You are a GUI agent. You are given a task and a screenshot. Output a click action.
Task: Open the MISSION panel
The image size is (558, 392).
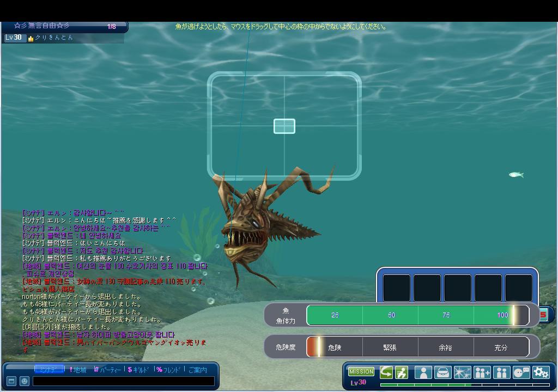tap(361, 371)
